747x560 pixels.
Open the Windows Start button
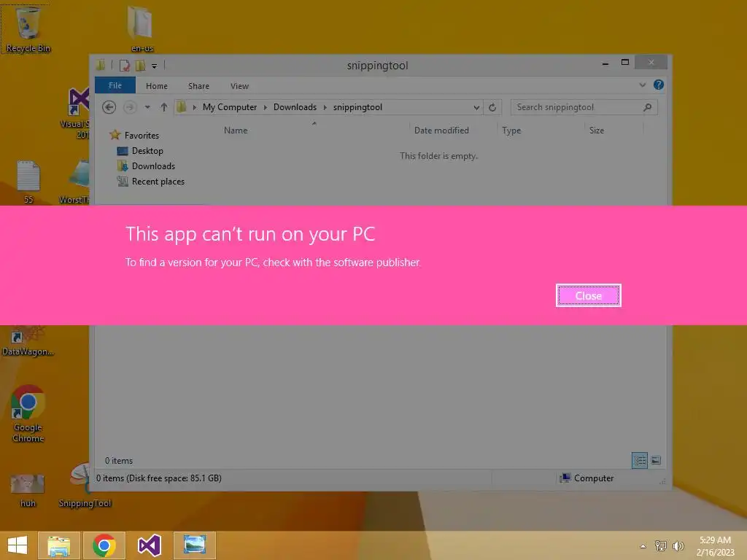pyautogui.click(x=18, y=545)
